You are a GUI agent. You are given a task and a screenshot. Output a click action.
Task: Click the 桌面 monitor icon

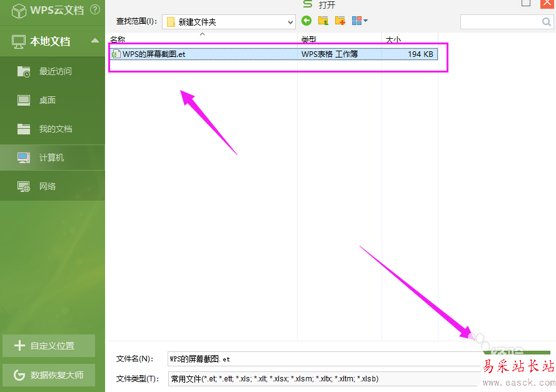pos(24,100)
